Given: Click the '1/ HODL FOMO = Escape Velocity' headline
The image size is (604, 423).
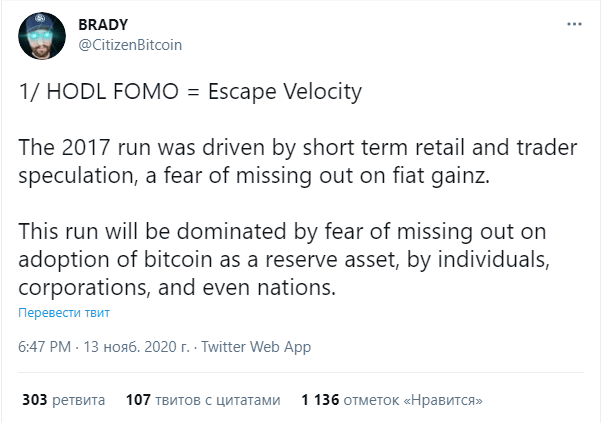Looking at the screenshot, I should tap(190, 92).
